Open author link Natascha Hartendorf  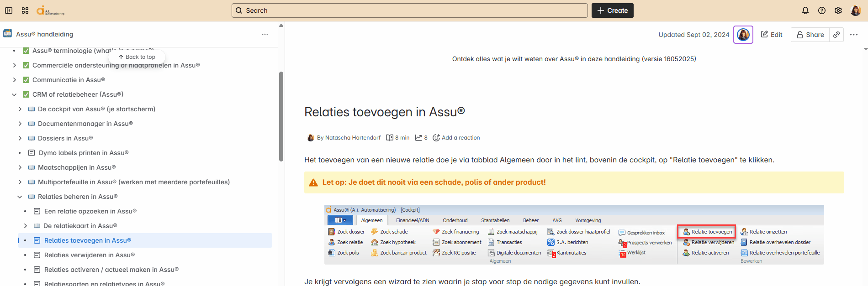(353, 138)
